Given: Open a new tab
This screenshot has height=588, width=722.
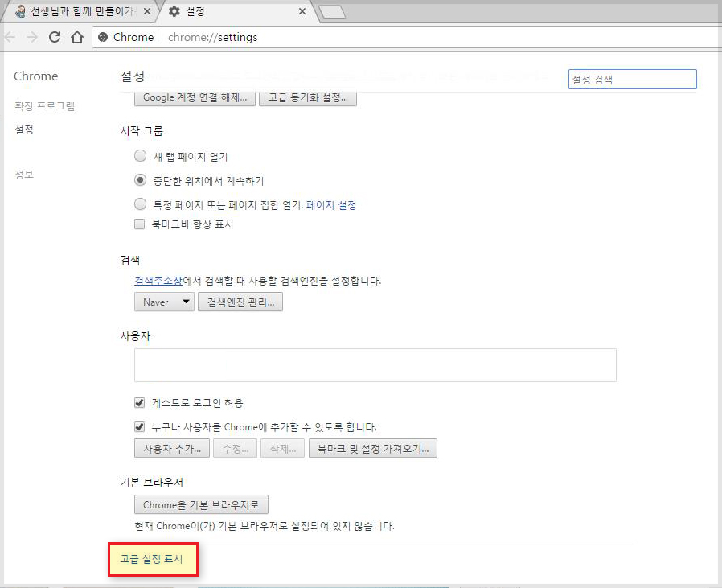Looking at the screenshot, I should 332,12.
